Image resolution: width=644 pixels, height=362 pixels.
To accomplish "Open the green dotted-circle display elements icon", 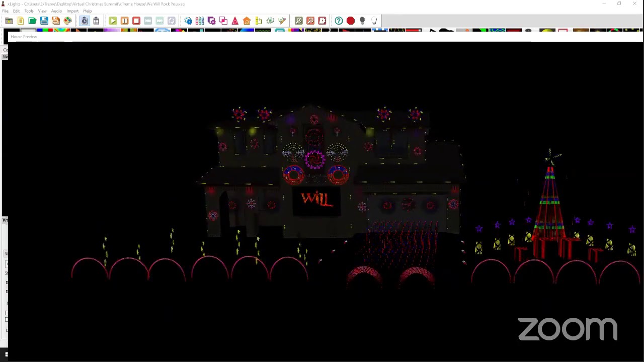I will pos(270,21).
